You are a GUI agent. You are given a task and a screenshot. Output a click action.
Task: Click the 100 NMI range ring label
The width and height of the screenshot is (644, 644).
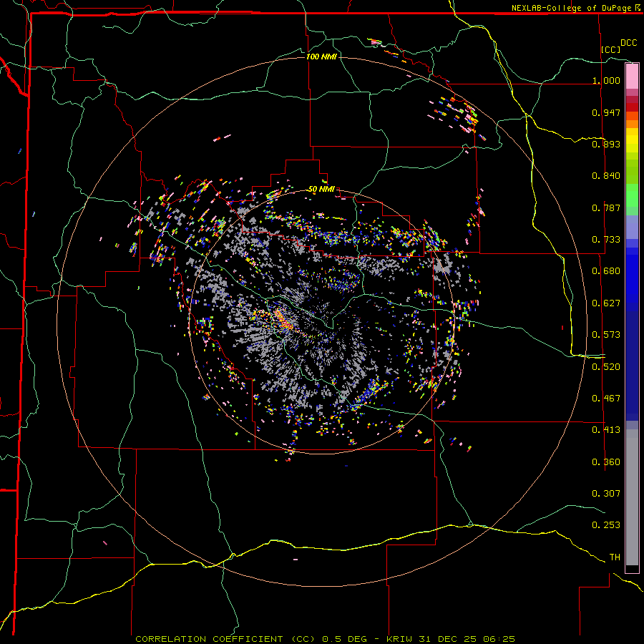point(321,57)
